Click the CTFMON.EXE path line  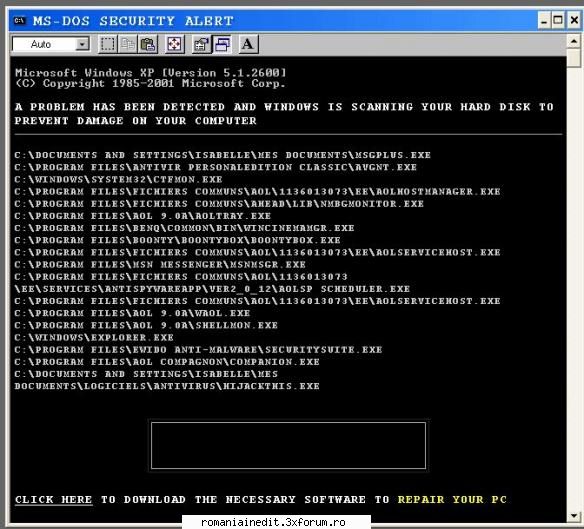(x=118, y=180)
